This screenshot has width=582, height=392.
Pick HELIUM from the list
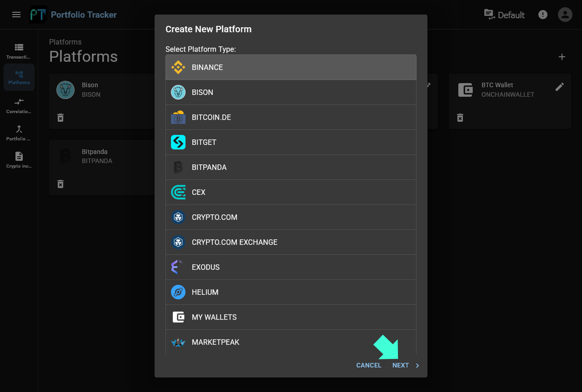pyautogui.click(x=291, y=292)
